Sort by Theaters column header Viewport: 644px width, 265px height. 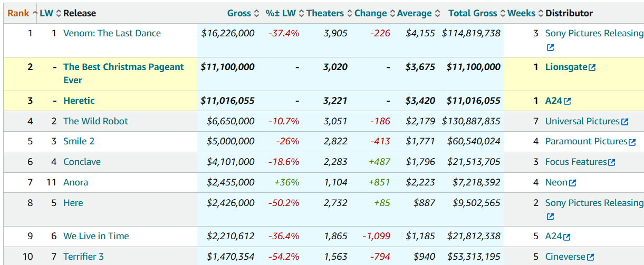(x=325, y=13)
